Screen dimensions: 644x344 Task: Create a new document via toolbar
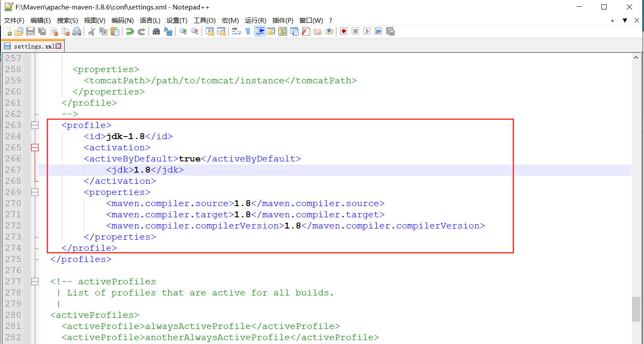pyautogui.click(x=7, y=31)
